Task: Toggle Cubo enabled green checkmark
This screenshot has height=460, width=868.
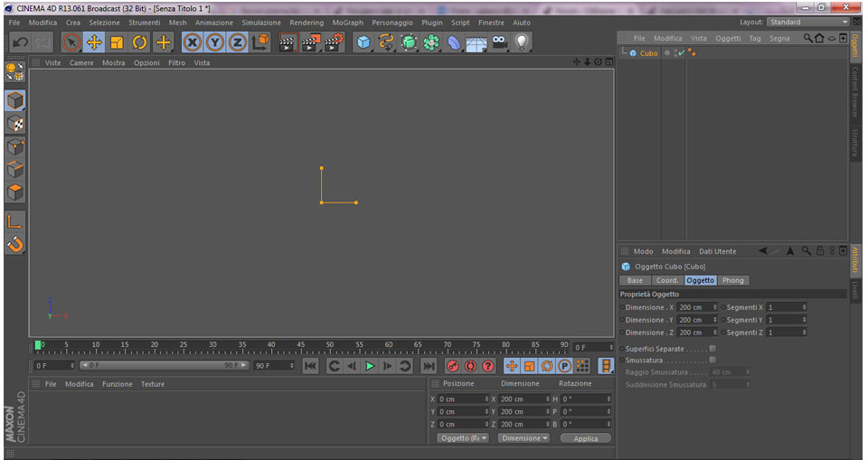Action: [x=682, y=53]
